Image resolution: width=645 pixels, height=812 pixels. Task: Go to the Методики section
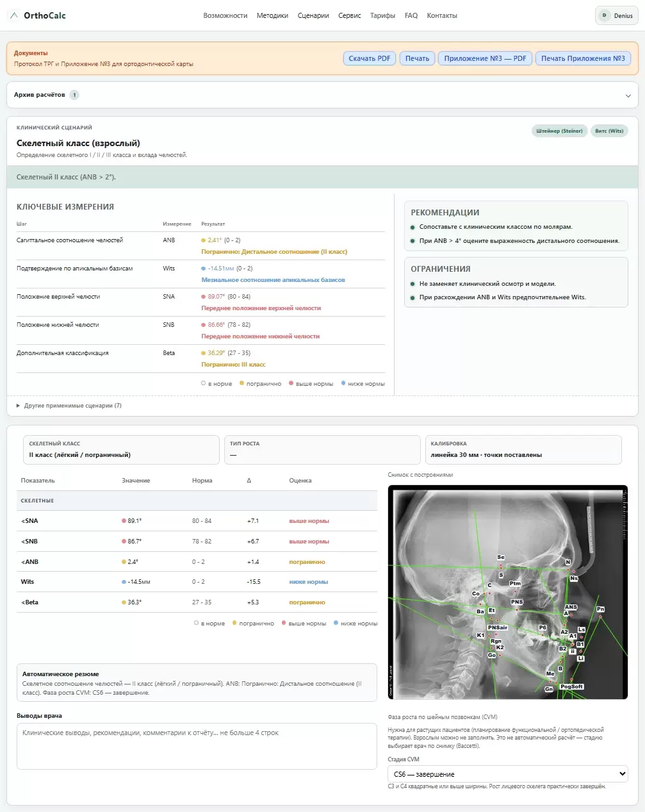[272, 15]
